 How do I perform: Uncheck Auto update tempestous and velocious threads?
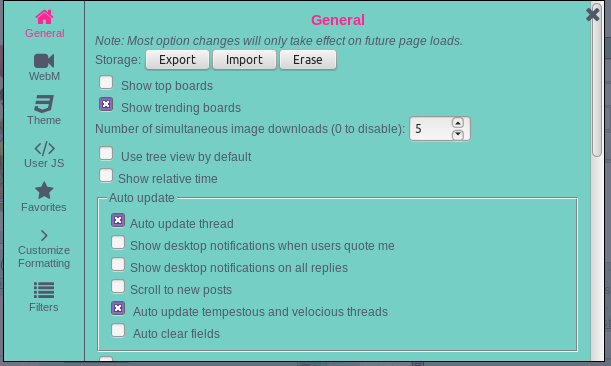click(118, 308)
